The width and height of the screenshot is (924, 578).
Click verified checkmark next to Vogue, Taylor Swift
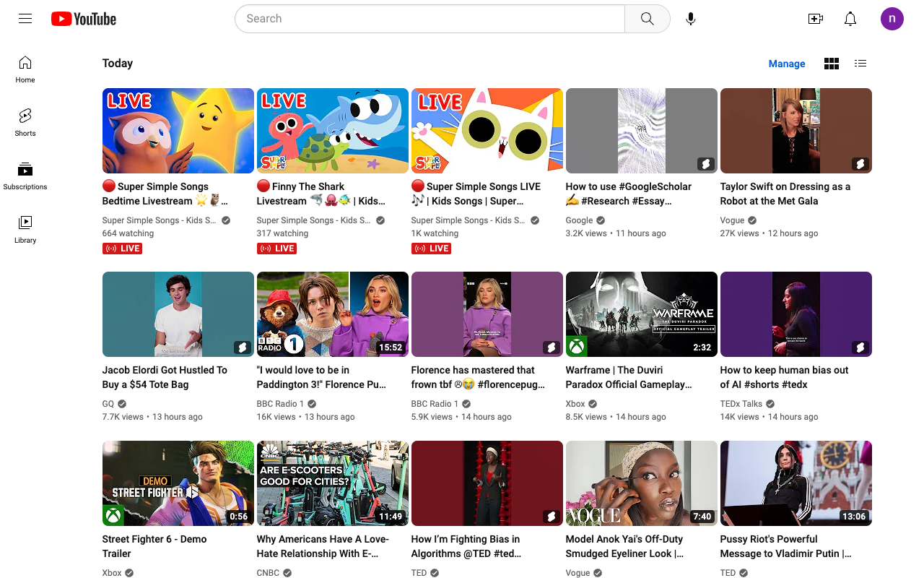(752, 220)
